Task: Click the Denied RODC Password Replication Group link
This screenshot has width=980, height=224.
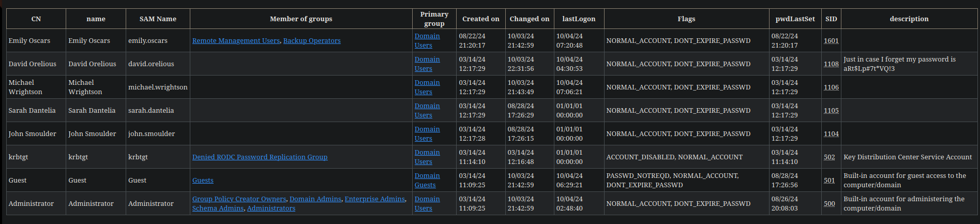Action: (x=260, y=157)
